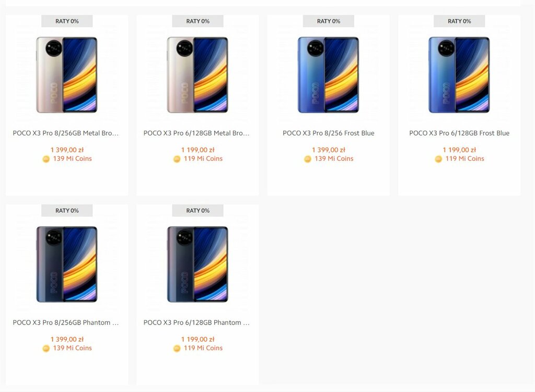Click Mi Coins icon under 8/256 Frost Blue
This screenshot has height=392, width=535.
tap(308, 159)
